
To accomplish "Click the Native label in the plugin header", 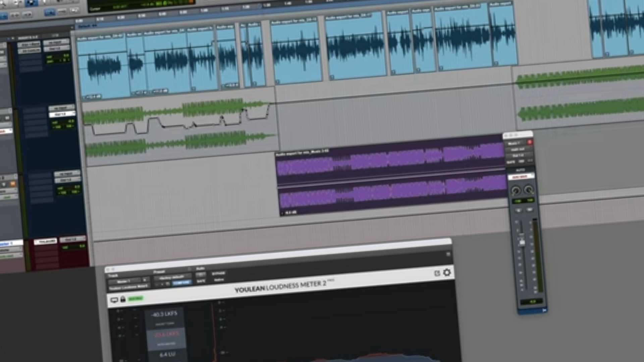I will 219,280.
